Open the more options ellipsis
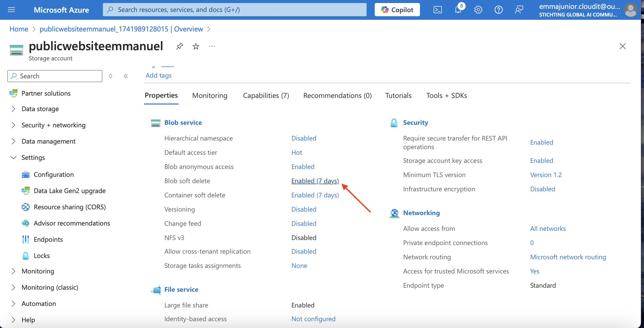This screenshot has width=644, height=328. click(x=212, y=46)
